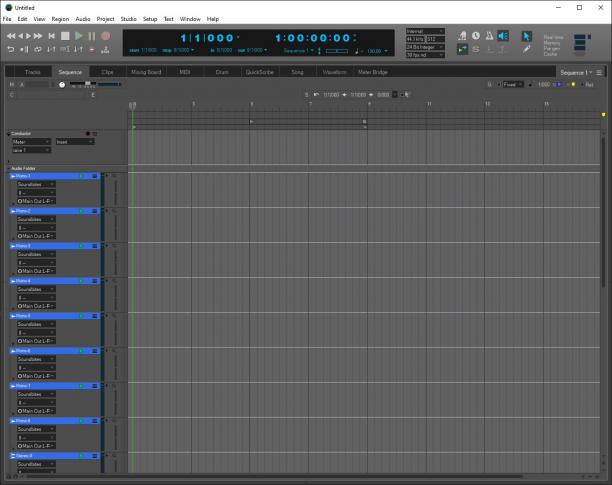The width and height of the screenshot is (612, 485).
Task: Click the tempo slider in the counter
Action: tap(336, 51)
